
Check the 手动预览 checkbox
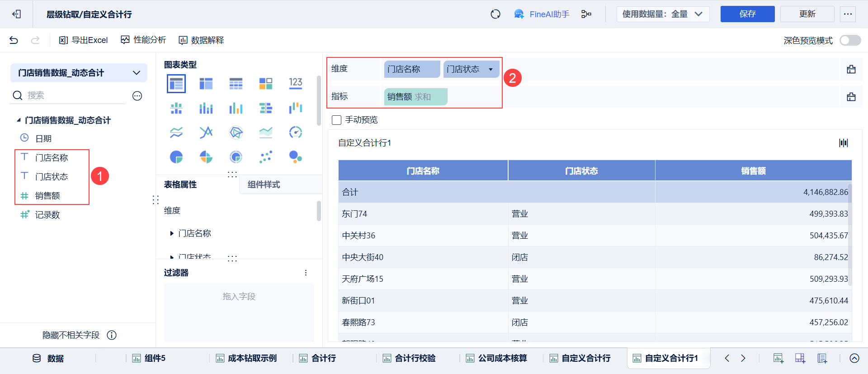(336, 120)
